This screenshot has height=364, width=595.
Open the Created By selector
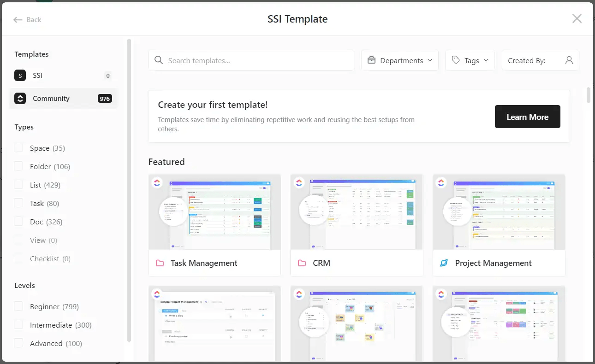(540, 60)
